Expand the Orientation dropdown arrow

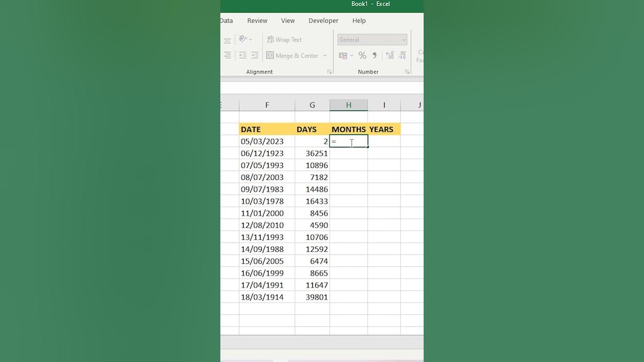[251, 39]
